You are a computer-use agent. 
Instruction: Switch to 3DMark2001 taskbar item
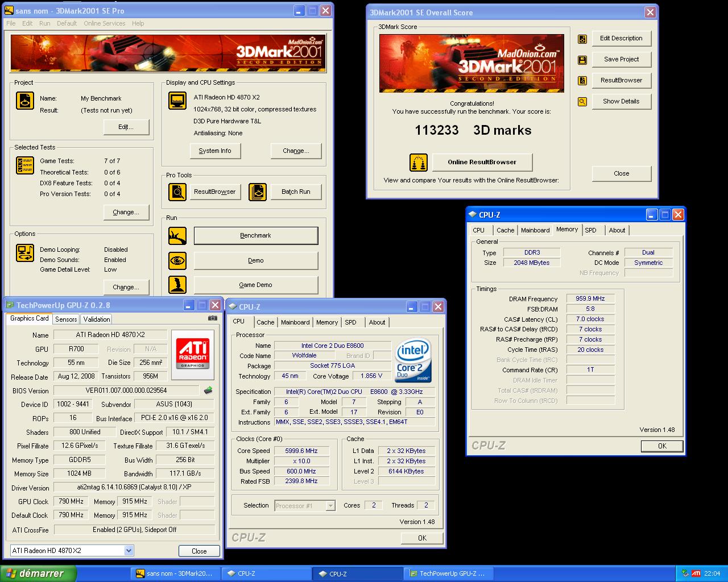[174, 573]
